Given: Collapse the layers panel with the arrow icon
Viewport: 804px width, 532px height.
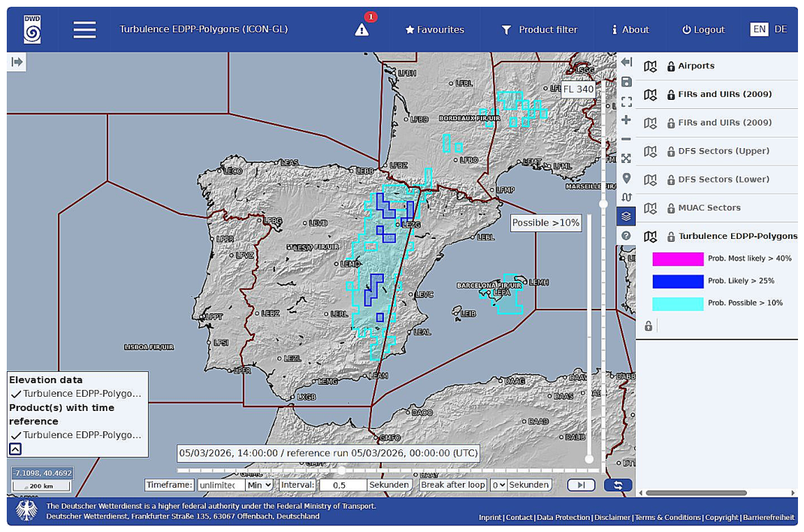Looking at the screenshot, I should point(626,62).
